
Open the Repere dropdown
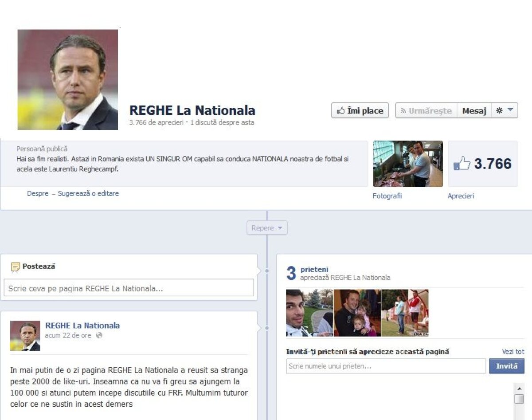coord(266,228)
